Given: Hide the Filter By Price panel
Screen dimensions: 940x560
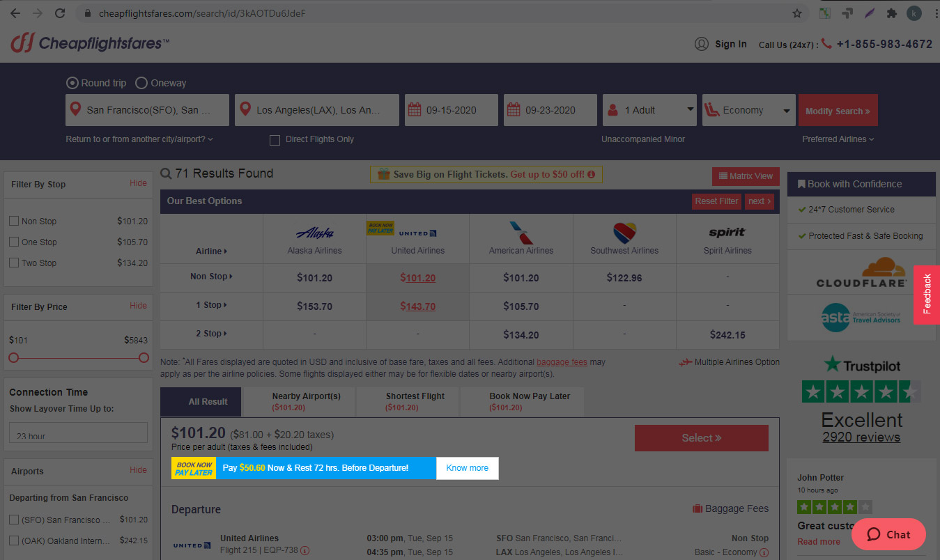Looking at the screenshot, I should coord(138,306).
